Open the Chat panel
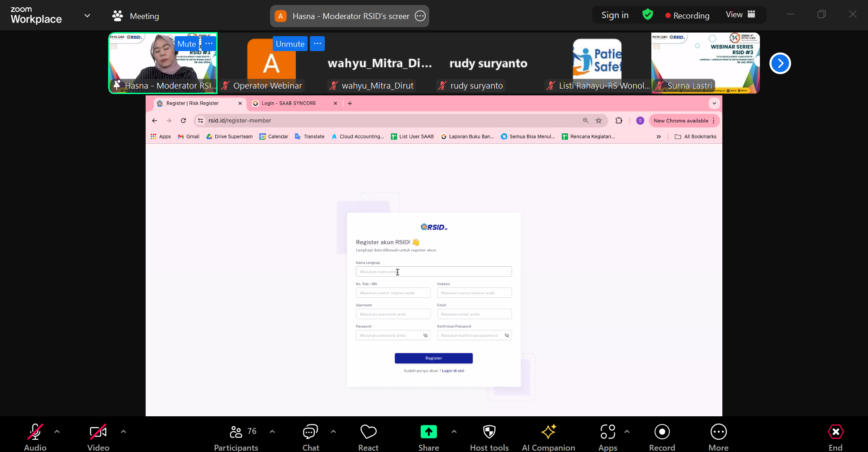The width and height of the screenshot is (868, 452). (x=310, y=433)
